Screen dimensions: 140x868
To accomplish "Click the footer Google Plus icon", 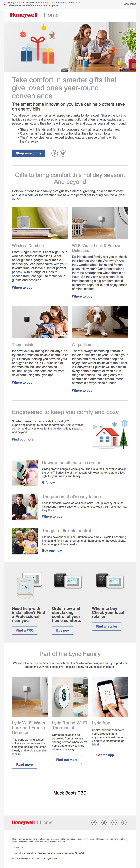I will tap(114, 823).
